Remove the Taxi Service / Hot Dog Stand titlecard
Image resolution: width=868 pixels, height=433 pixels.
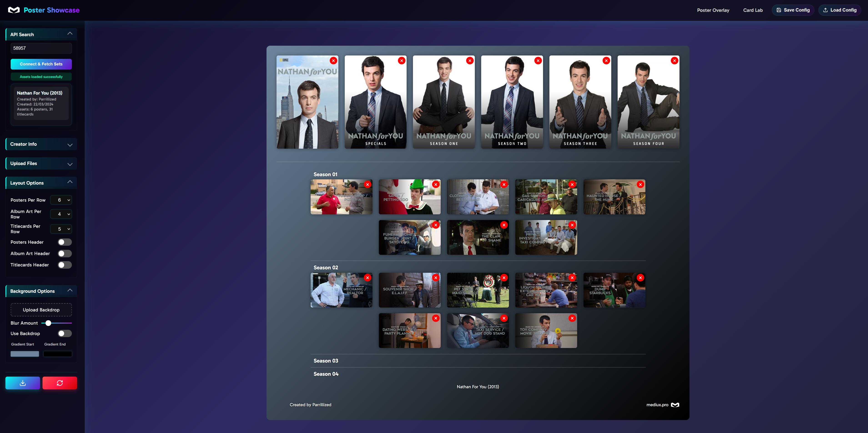504,318
